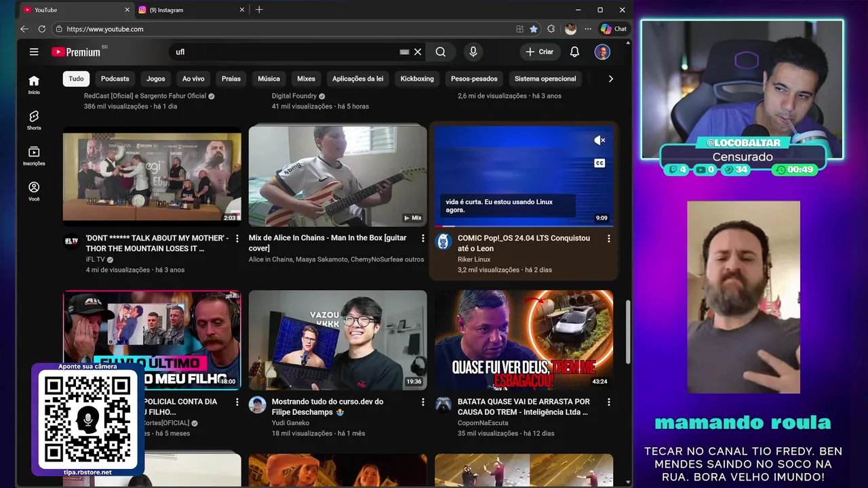Open browser extensions puzzle icon
The height and width of the screenshot is (488, 868).
[551, 29]
